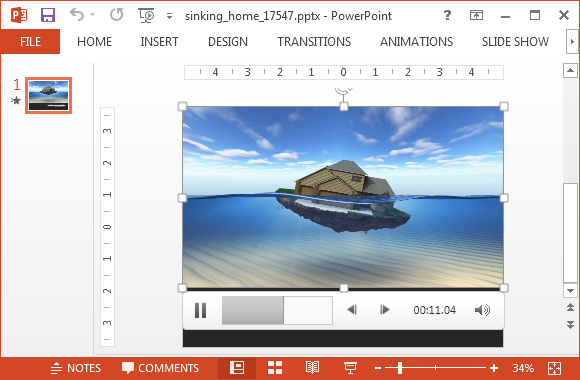Show more ribbon tabs via right arrow
Viewport: 580px width, 380px height.
[572, 41]
